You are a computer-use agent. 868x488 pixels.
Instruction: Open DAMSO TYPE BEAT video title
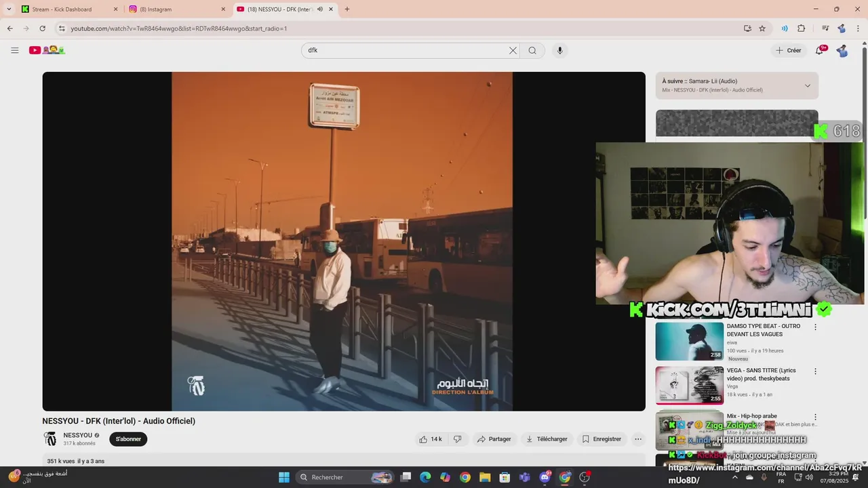coord(764,330)
